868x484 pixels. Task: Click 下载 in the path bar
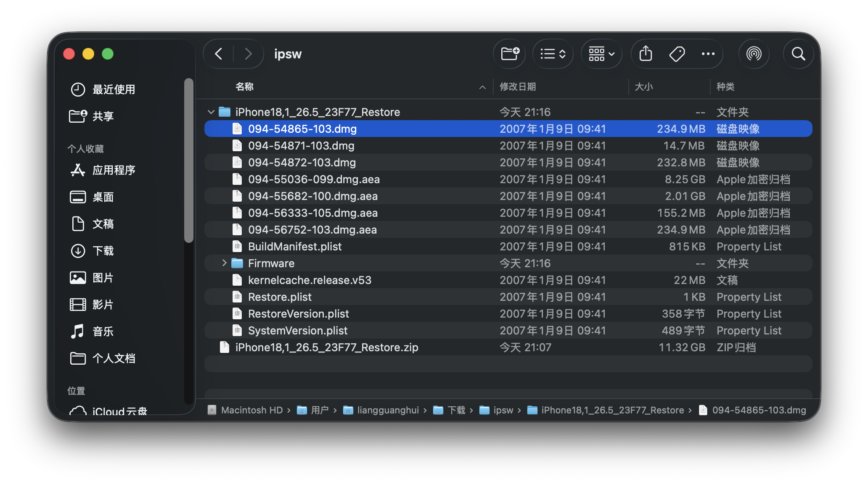pos(449,410)
